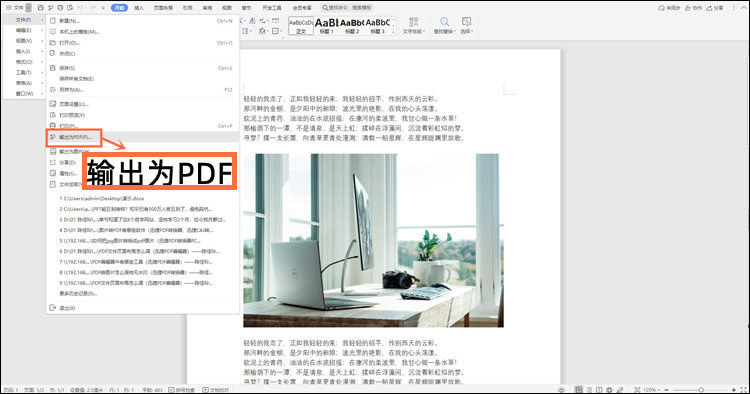The image size is (750, 394).
Task: Expand the style gallery more arrow
Action: click(x=394, y=32)
